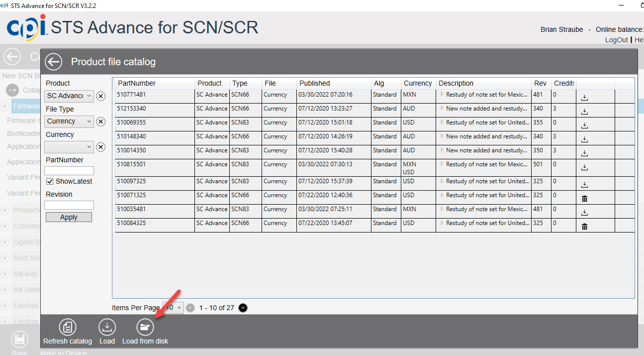Clear the Product filter selection

(x=100, y=96)
